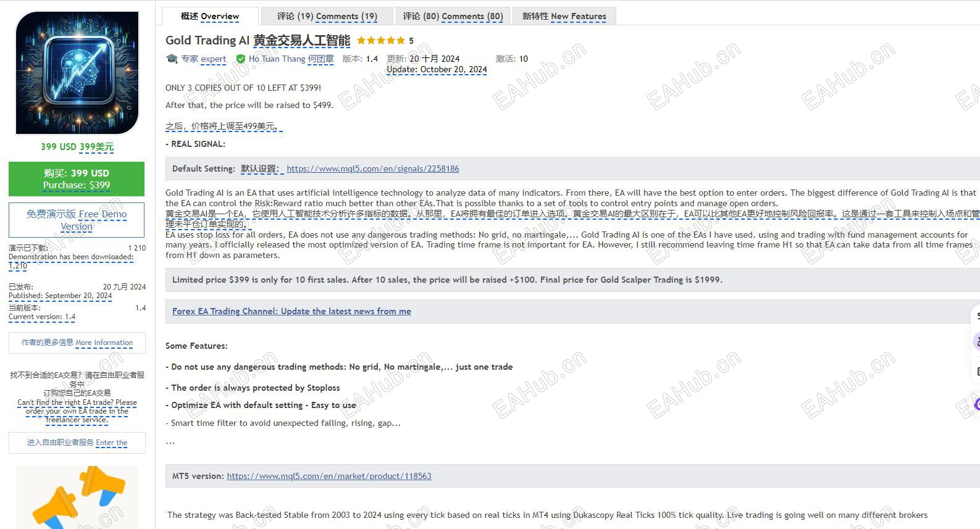This screenshot has width=980, height=529.
Task: Open the Overview tab
Action: pos(209,16)
